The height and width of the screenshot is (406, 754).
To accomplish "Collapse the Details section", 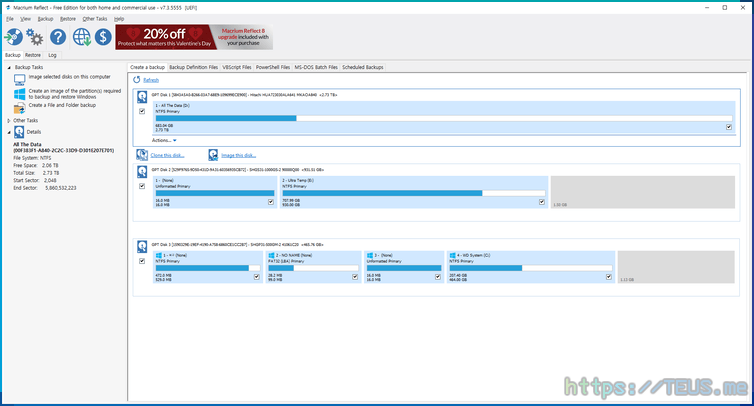I will (x=9, y=132).
